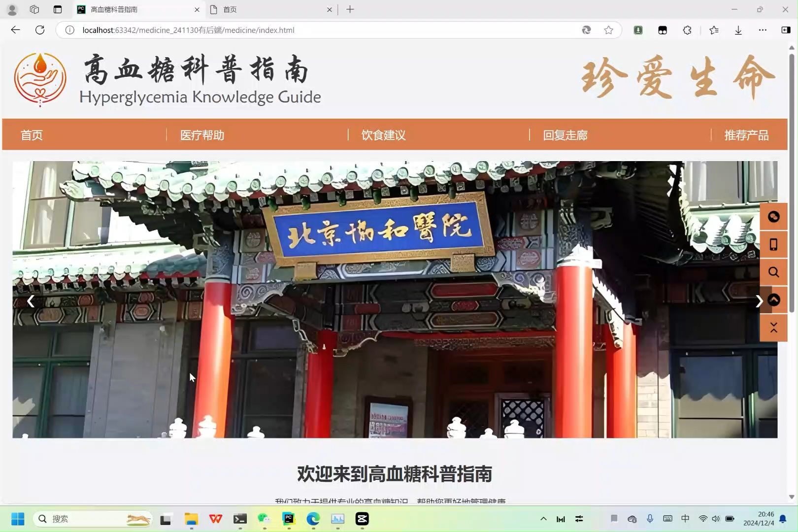Toggle Chinese input method indicator

click(x=685, y=519)
